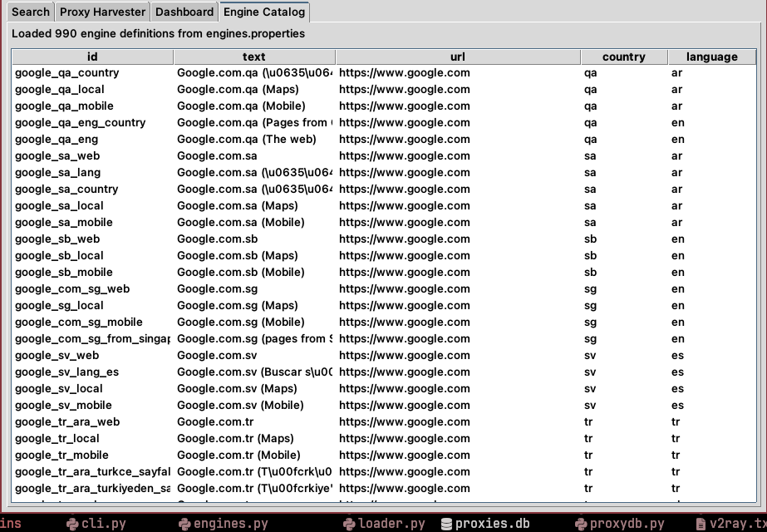
Task: Select row google_sa_country
Action: coord(384,190)
